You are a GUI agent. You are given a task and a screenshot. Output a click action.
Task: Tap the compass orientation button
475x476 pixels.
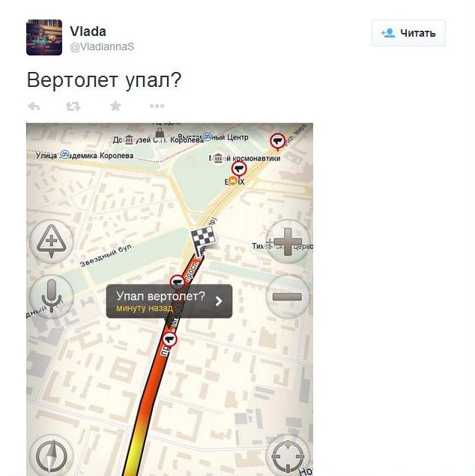(x=52, y=457)
